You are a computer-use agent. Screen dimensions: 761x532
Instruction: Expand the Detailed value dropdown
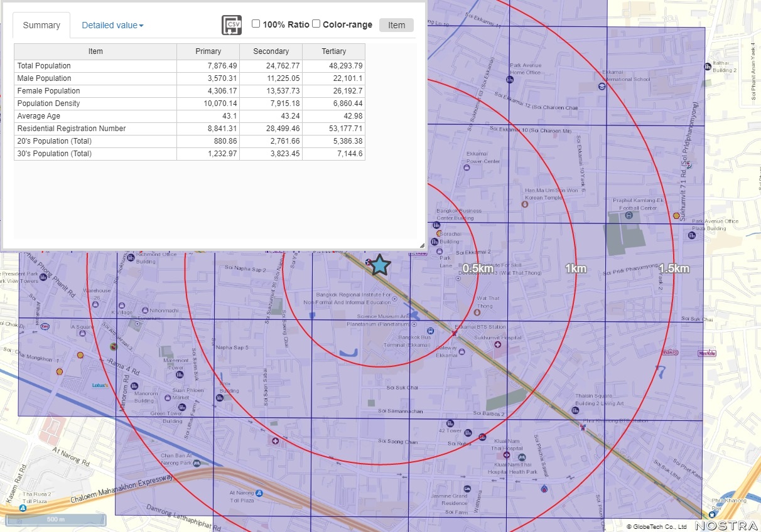[113, 25]
